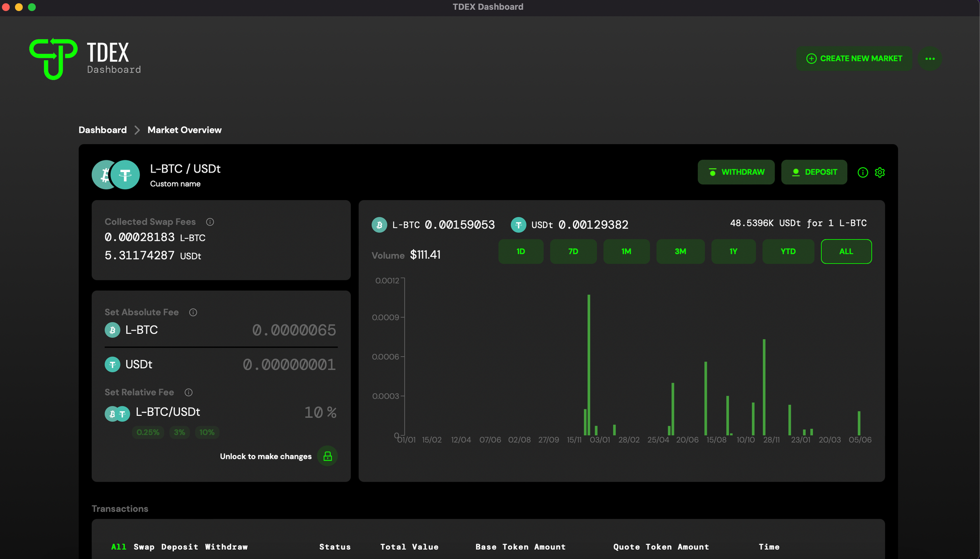Filter transactions by Withdraw
The image size is (980, 559).
click(x=226, y=547)
